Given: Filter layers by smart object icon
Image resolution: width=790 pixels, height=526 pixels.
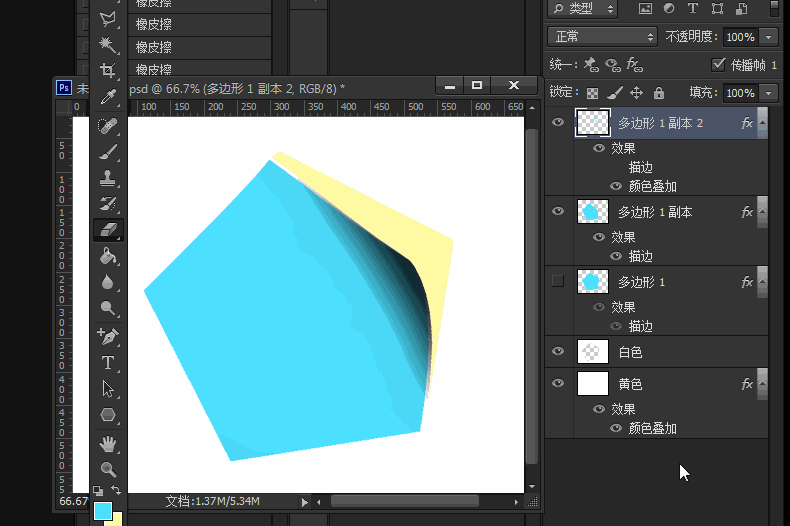Looking at the screenshot, I should pyautogui.click(x=741, y=8).
